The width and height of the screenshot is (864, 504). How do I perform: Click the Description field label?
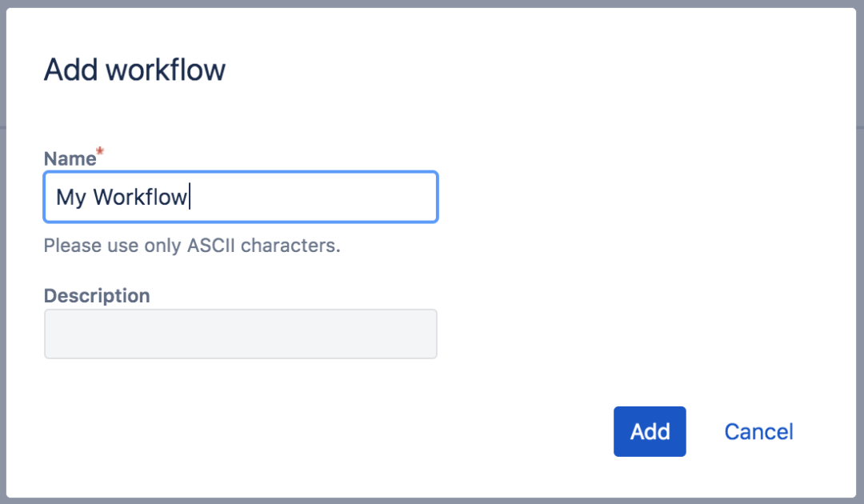[x=96, y=295]
